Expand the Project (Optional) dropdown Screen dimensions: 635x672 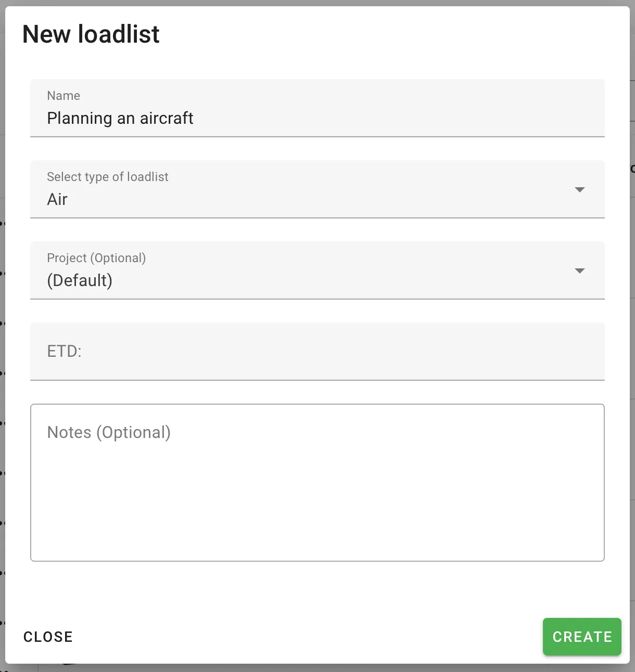click(579, 270)
